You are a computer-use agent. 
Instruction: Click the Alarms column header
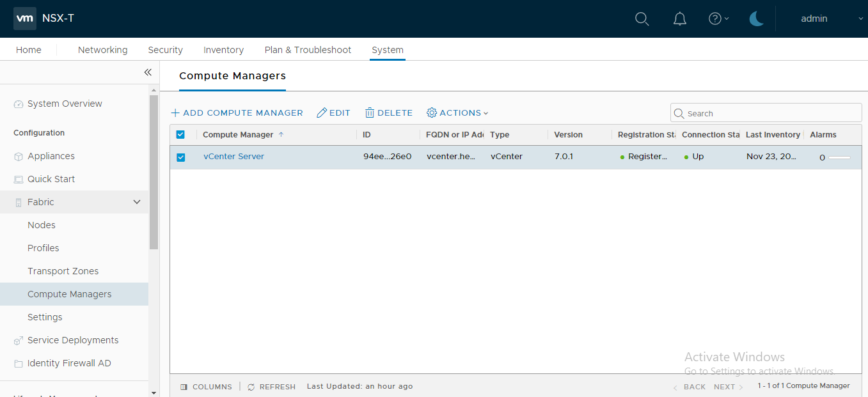[x=823, y=134]
